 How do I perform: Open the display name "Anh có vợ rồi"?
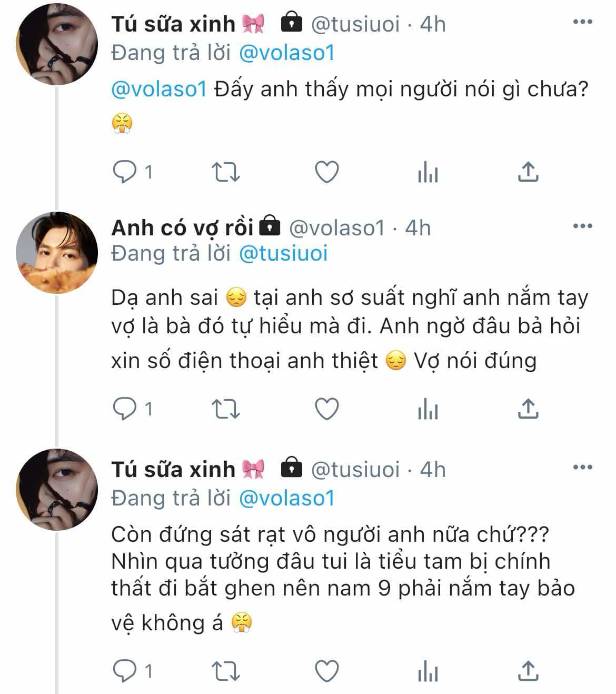coord(182,227)
